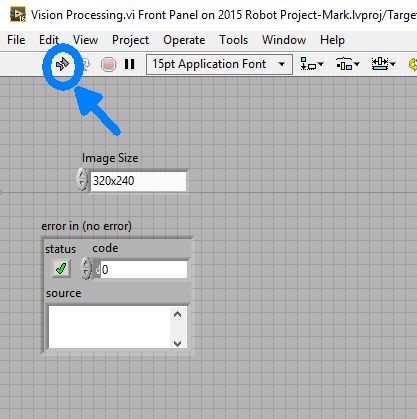Open the Tools menu

coord(233,40)
